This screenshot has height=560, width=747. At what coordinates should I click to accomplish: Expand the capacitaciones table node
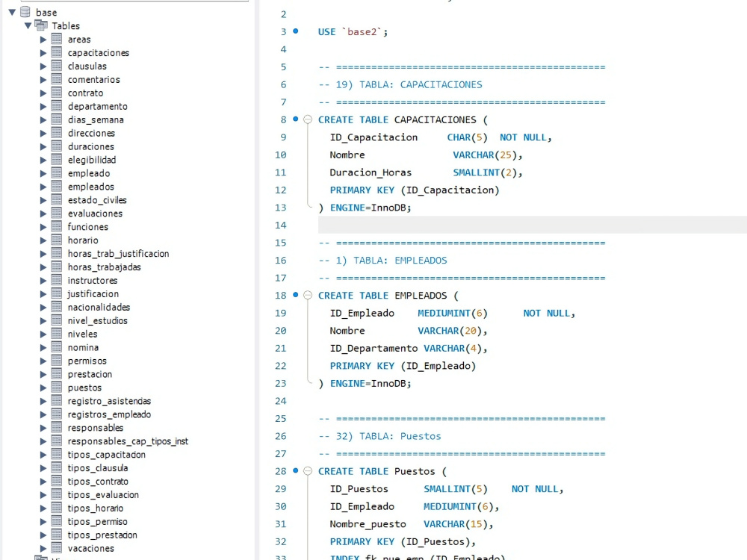click(43, 53)
